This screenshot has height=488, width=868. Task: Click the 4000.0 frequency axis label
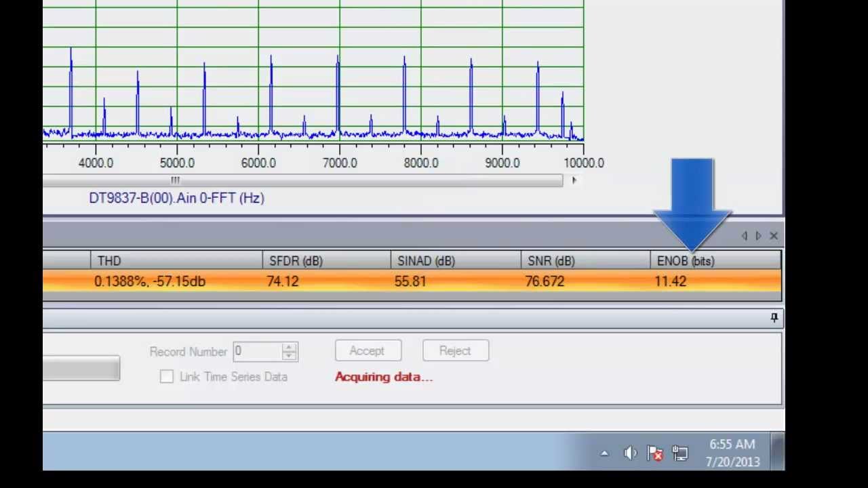point(96,163)
